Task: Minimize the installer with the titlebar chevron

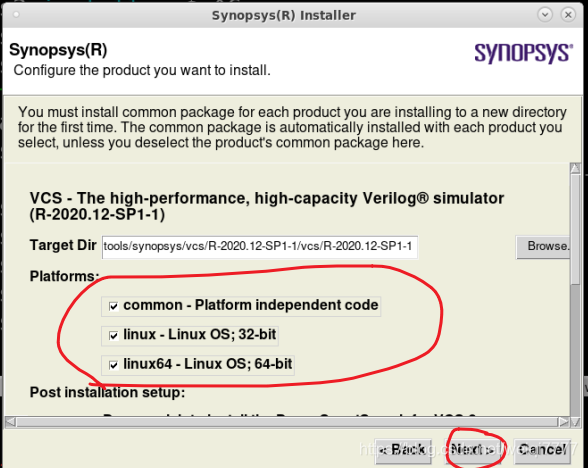Action: tap(545, 15)
